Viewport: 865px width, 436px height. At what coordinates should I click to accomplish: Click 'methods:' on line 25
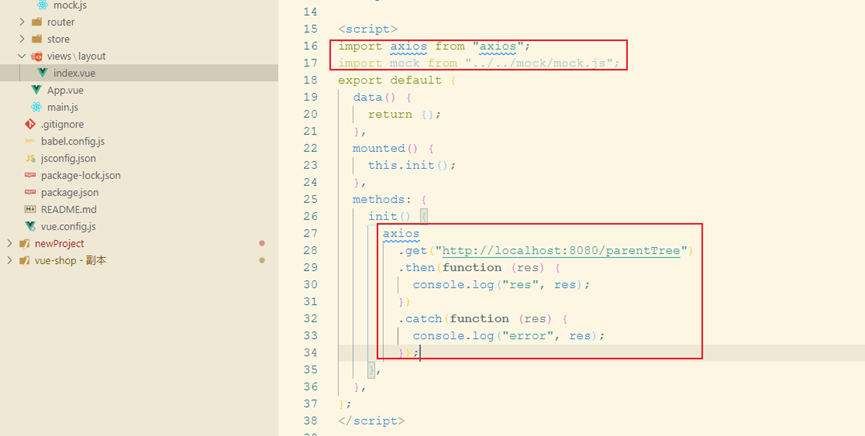[x=382, y=199]
